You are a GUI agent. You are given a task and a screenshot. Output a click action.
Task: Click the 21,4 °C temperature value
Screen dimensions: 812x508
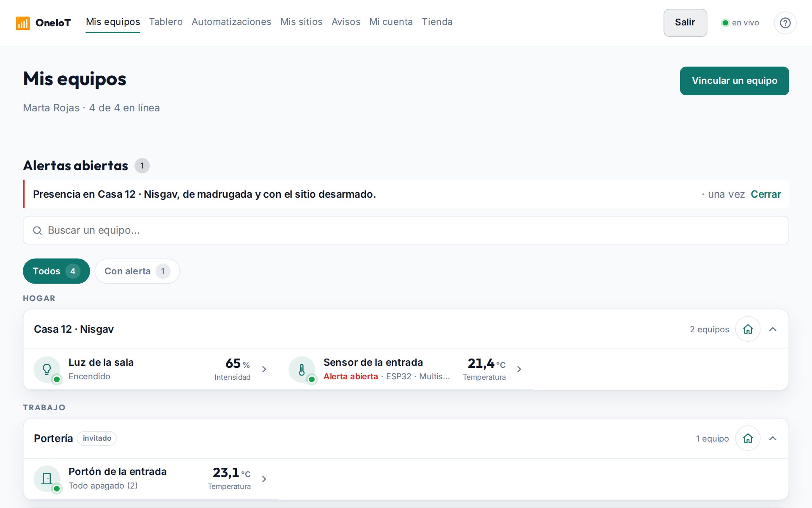pos(485,369)
